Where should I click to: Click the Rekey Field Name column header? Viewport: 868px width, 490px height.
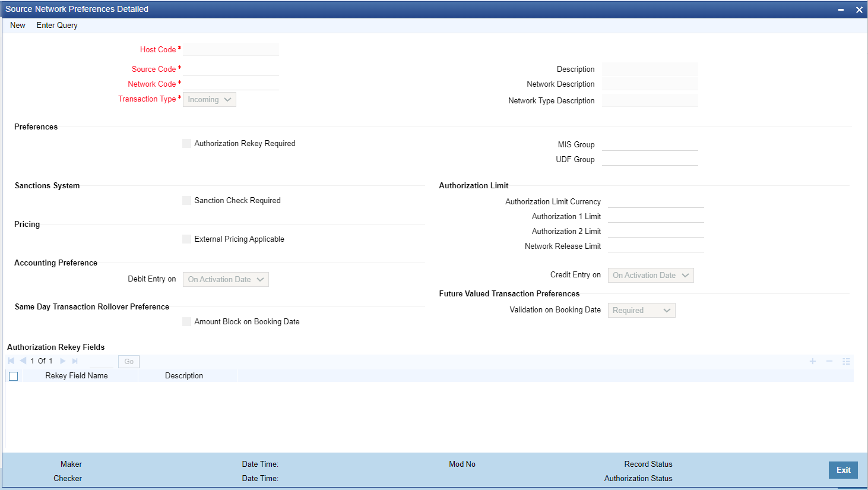(x=77, y=376)
